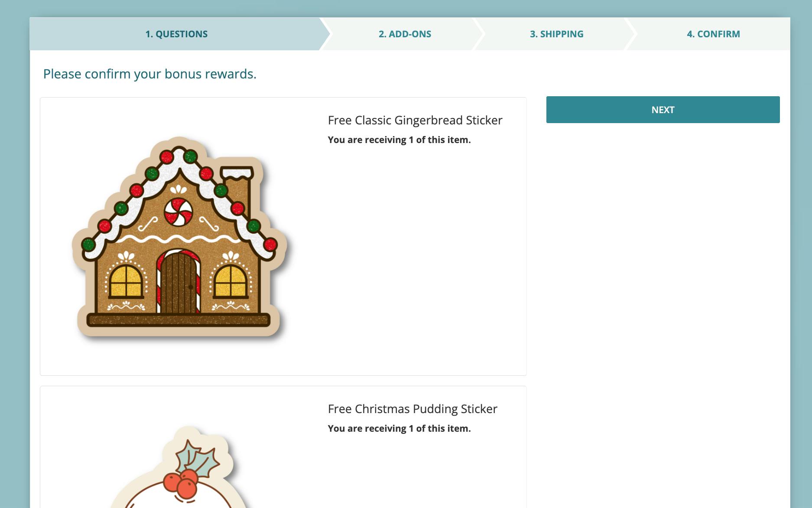Go to the 2. Add-ons step
Viewport: 812px width, 508px height.
click(405, 34)
